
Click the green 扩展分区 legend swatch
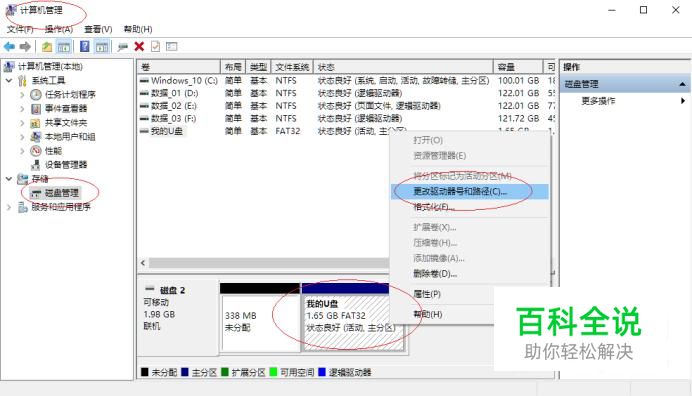[x=225, y=372]
